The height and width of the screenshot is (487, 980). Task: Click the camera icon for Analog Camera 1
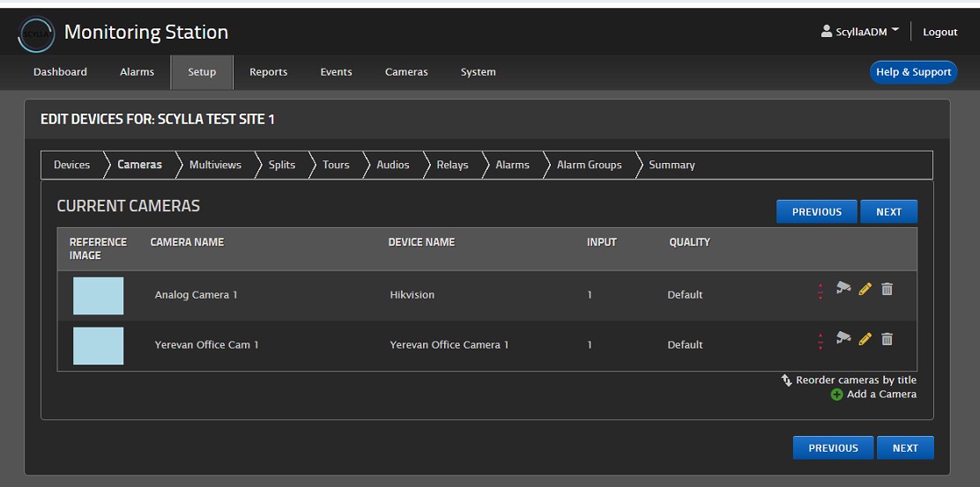(x=843, y=288)
